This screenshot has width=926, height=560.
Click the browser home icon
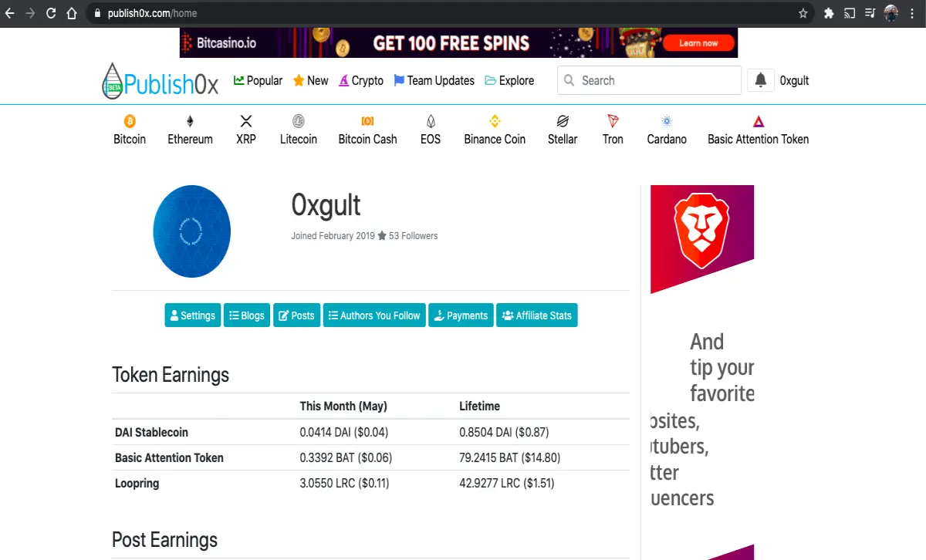click(x=71, y=13)
